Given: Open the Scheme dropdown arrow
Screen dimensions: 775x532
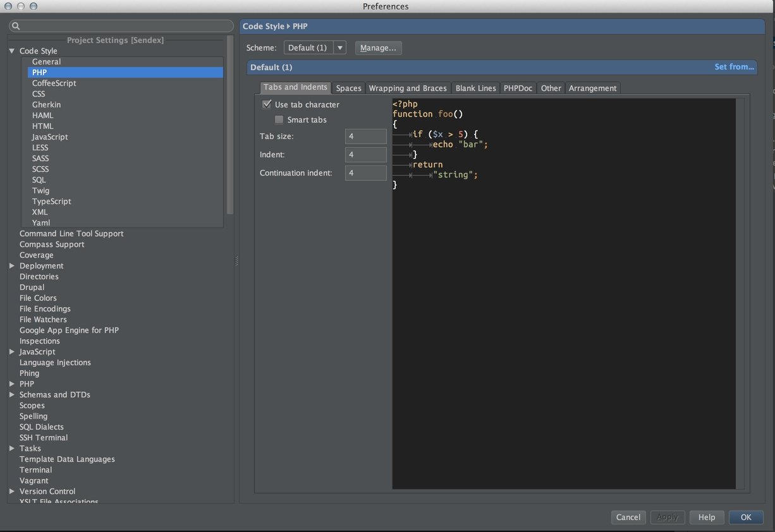Looking at the screenshot, I should point(339,48).
